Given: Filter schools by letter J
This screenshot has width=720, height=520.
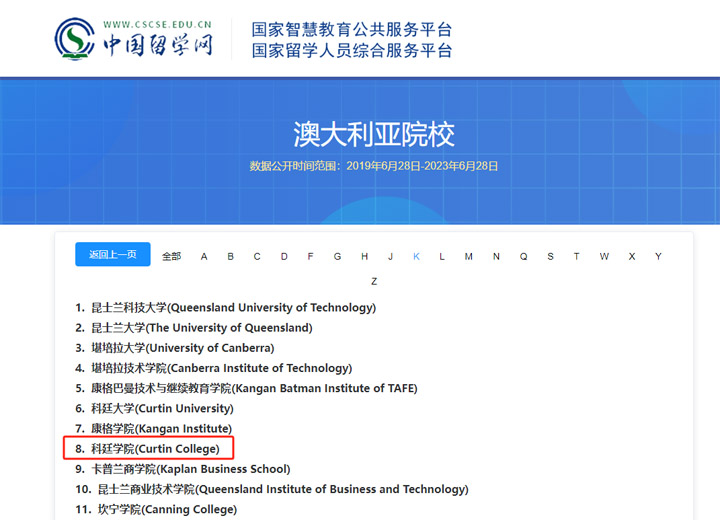Looking at the screenshot, I should [390, 256].
